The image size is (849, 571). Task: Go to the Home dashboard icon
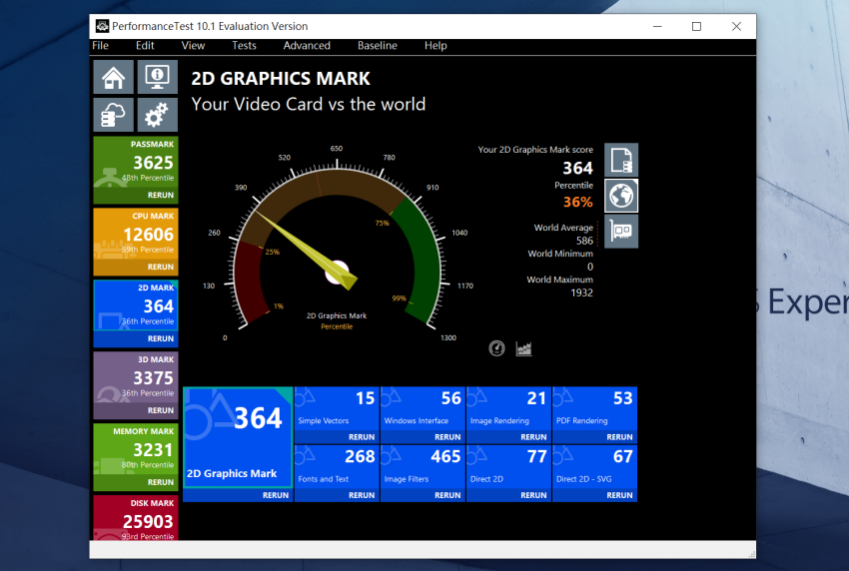(113, 77)
